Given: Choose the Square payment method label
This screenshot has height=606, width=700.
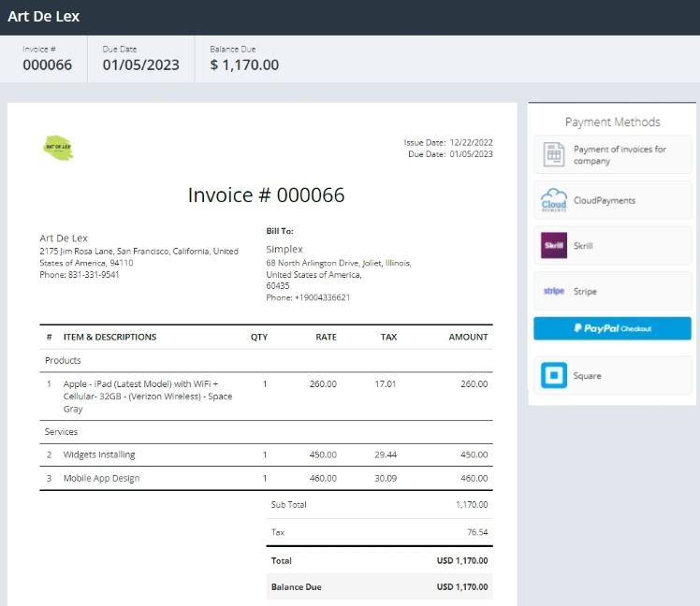Looking at the screenshot, I should [x=587, y=376].
